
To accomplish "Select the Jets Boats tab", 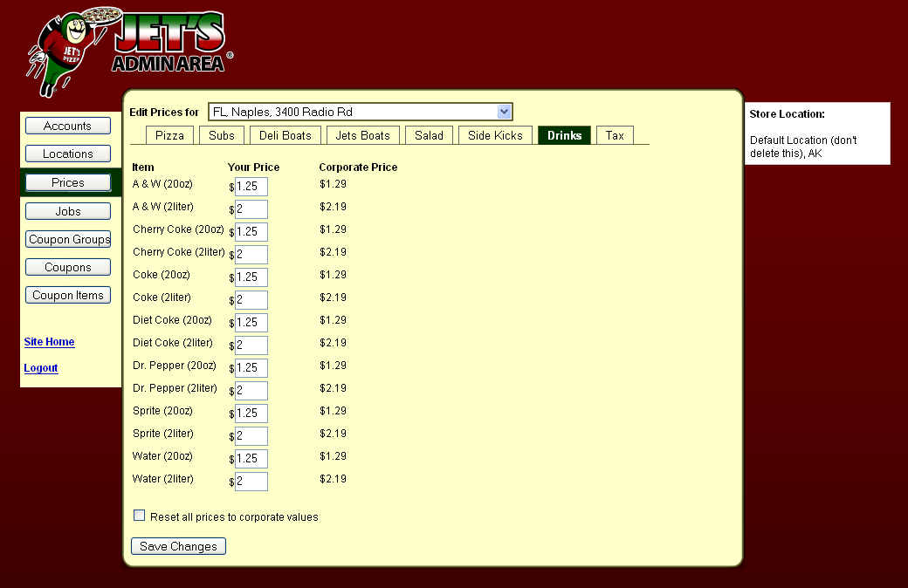I will [362, 135].
